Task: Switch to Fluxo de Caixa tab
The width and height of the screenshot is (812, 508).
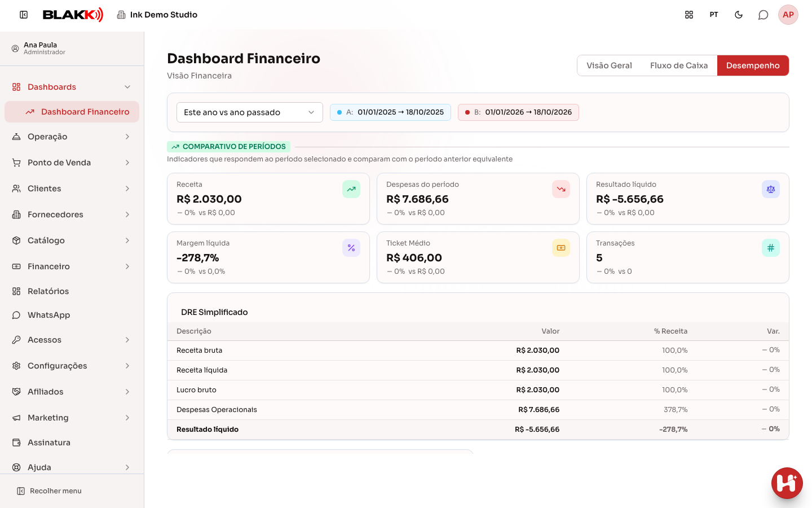Action: click(x=679, y=65)
